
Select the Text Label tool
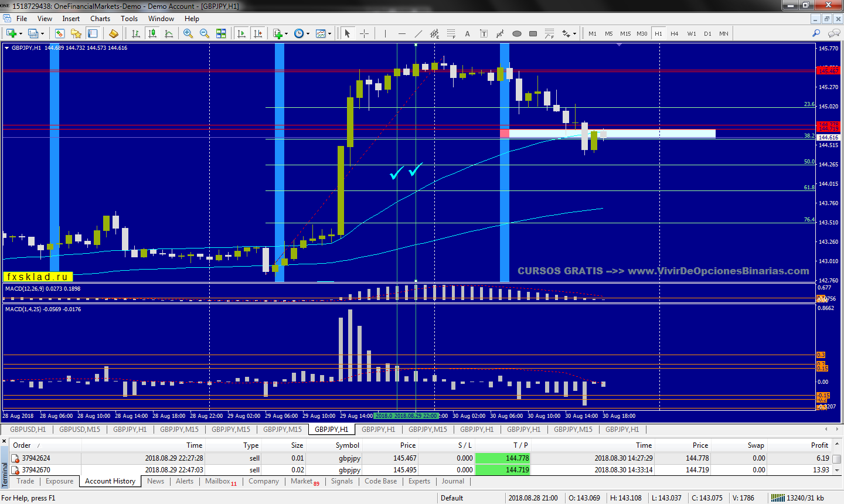484,33
